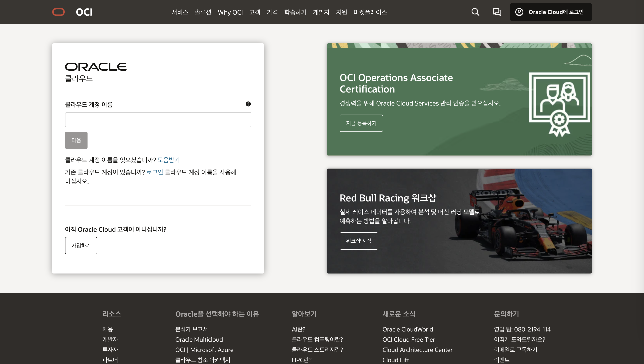Open the 솔루션 navigation menu
This screenshot has height=364, width=644.
click(203, 12)
